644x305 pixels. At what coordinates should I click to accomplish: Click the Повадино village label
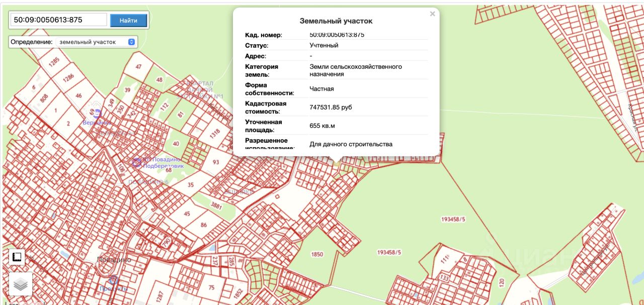(x=114, y=260)
